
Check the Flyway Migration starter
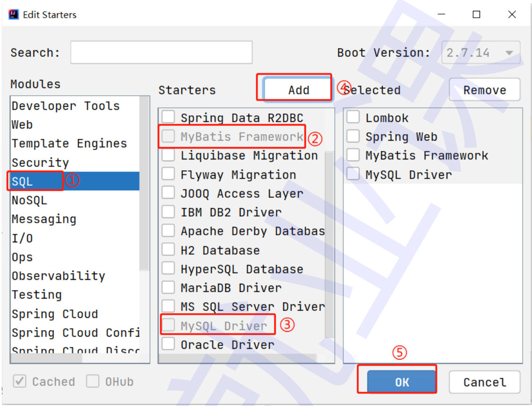pyautogui.click(x=168, y=174)
